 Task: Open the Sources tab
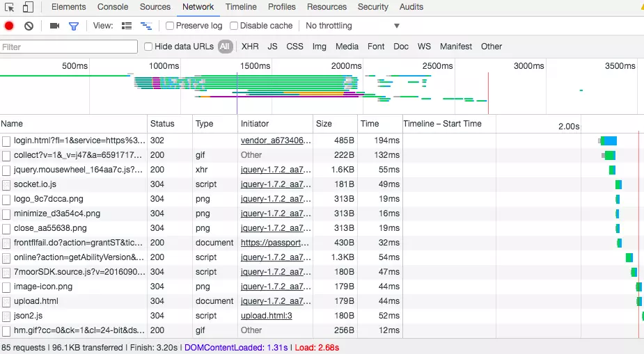point(155,7)
